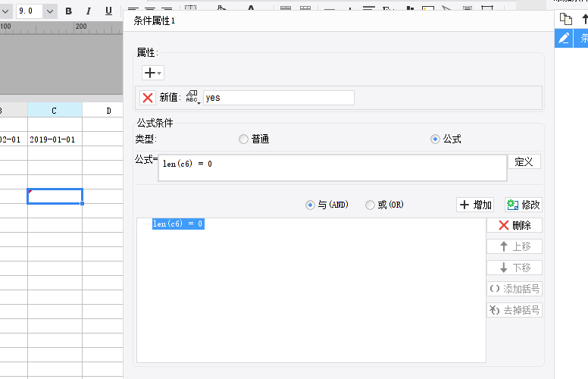Toggle italic formatting in the toolbar
Image resolution: width=588 pixels, height=379 pixels.
89,11
